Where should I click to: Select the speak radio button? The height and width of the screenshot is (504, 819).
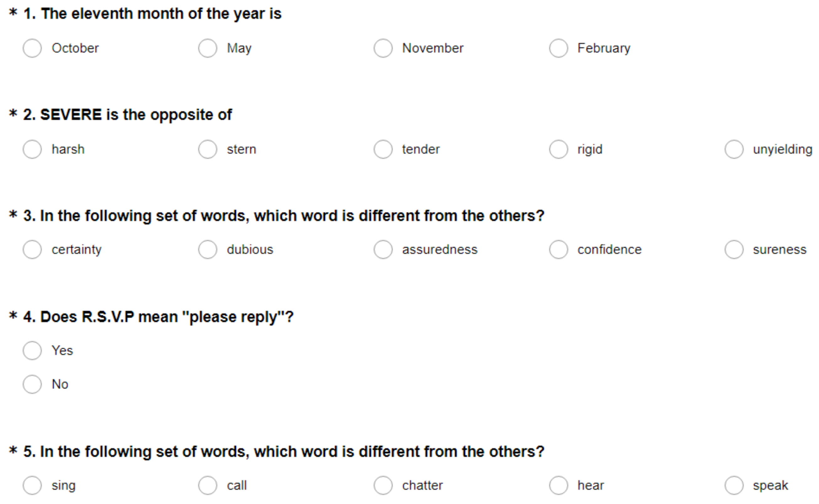click(x=734, y=485)
